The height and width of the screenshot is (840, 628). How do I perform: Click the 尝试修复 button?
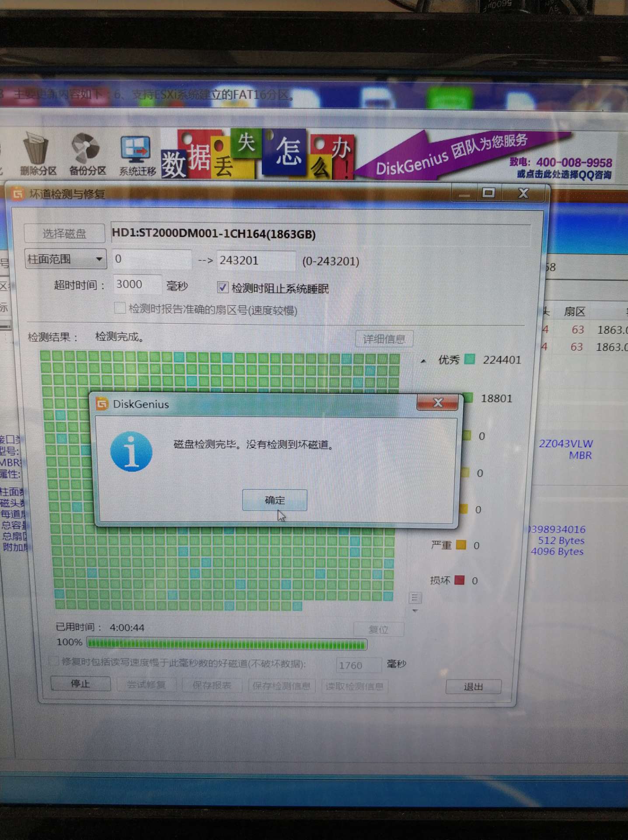coord(147,684)
